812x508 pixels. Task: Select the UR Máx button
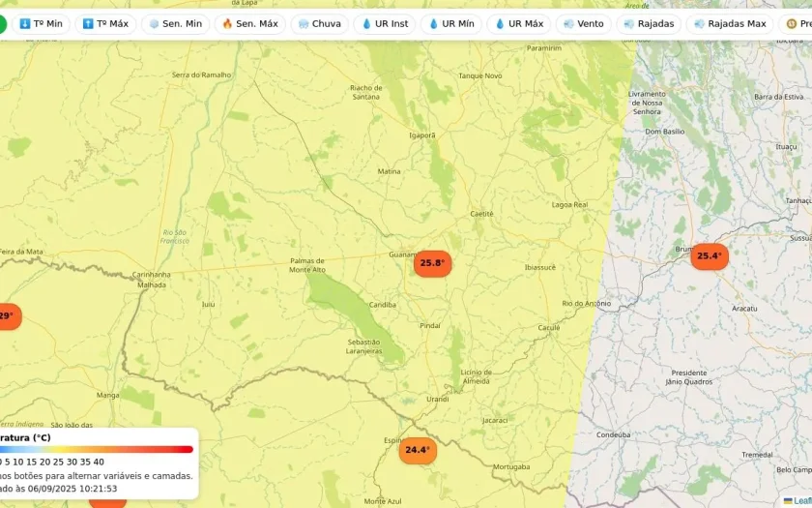519,24
